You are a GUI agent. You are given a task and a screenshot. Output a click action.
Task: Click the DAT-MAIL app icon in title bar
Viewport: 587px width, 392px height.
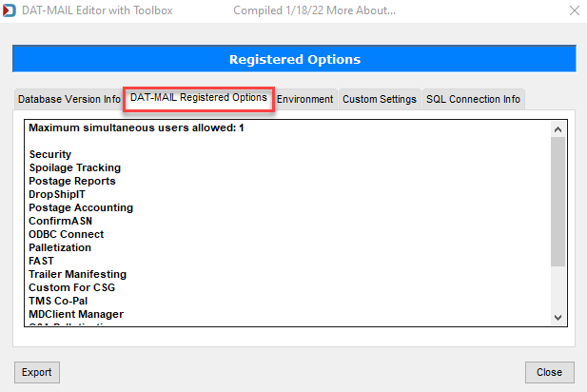tap(10, 10)
